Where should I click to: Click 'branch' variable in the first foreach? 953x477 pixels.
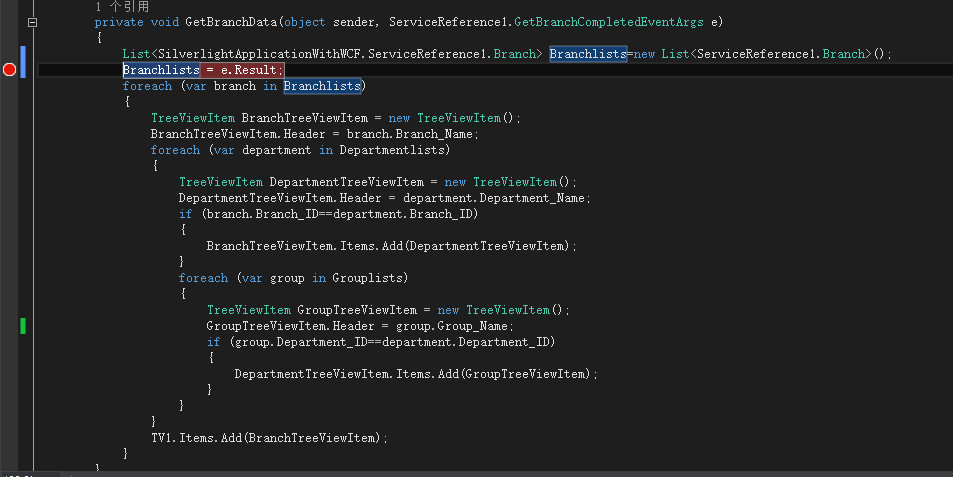[235, 86]
